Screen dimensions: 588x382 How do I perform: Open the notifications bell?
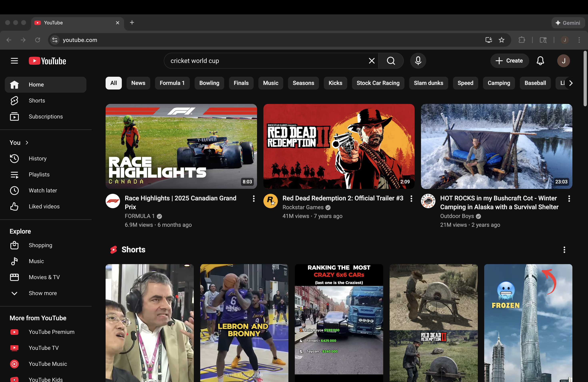(540, 61)
